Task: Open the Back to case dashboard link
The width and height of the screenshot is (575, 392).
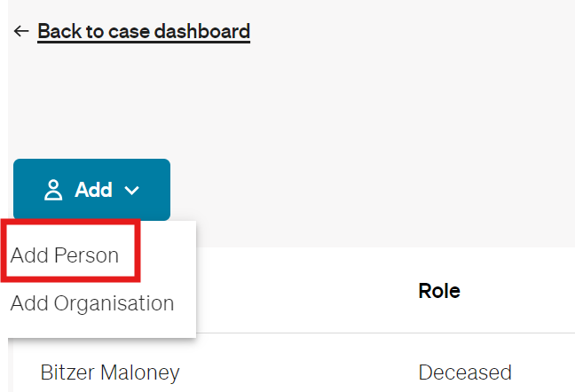Action: coord(144,32)
